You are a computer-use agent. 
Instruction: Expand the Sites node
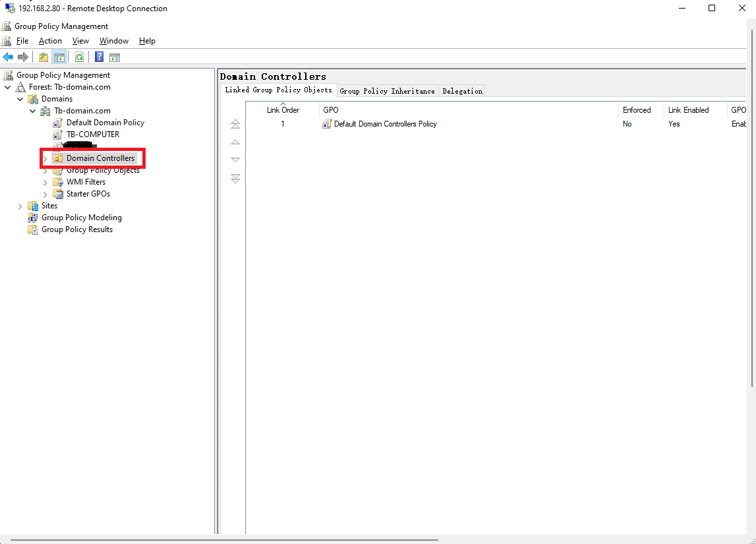coord(20,206)
